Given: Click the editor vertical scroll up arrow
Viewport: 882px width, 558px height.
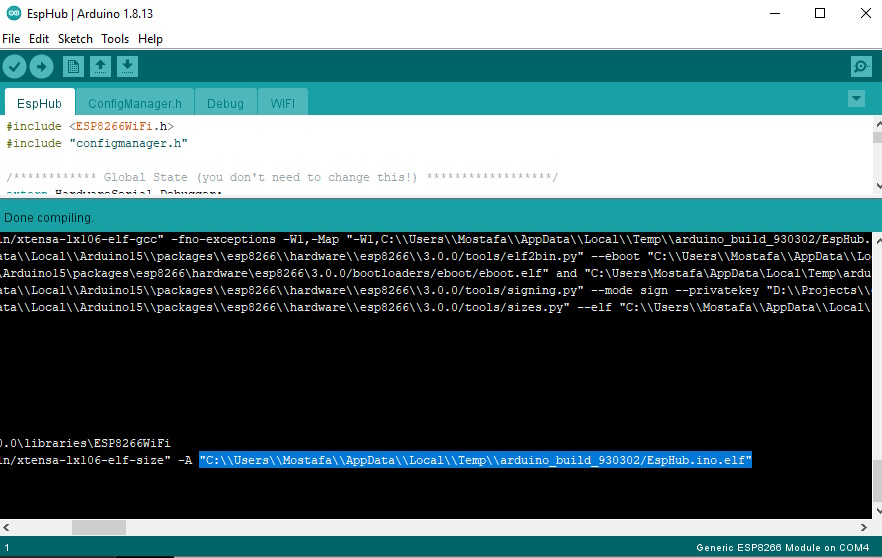Looking at the screenshot, I should coord(878,123).
